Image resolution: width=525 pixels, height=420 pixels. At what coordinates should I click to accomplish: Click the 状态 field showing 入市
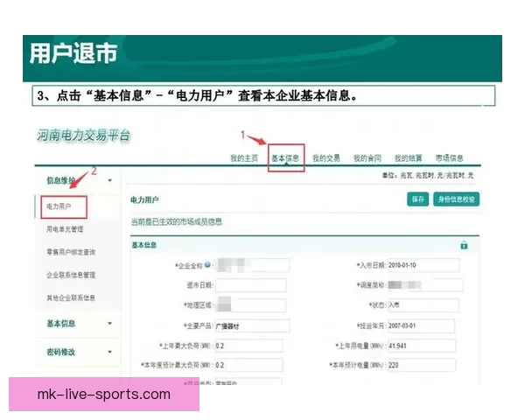tap(423, 305)
